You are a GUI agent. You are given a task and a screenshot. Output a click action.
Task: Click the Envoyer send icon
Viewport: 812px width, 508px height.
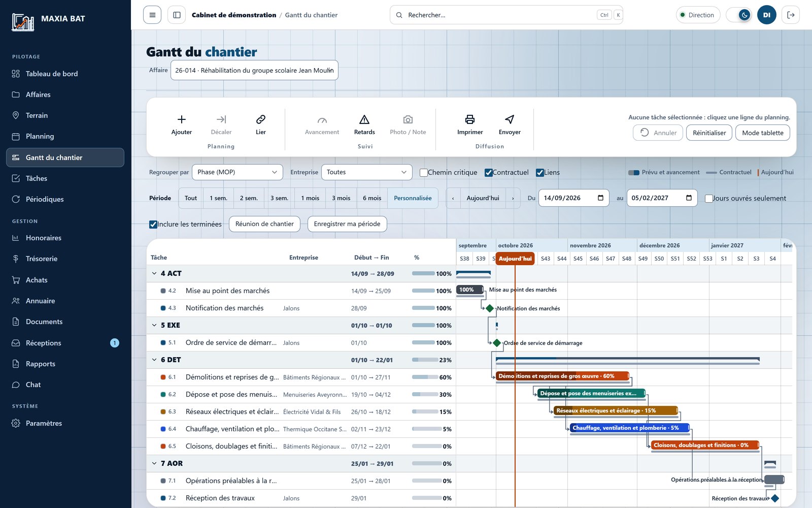[x=510, y=119]
